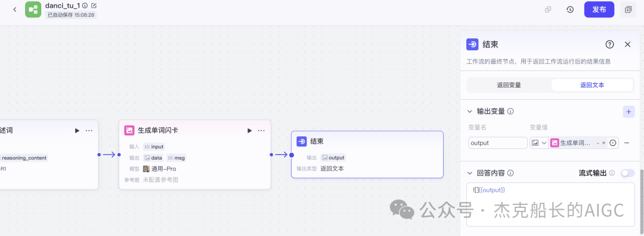Open the variable type dropdown for output
Screen dimensions: 644x236
pyautogui.click(x=539, y=143)
